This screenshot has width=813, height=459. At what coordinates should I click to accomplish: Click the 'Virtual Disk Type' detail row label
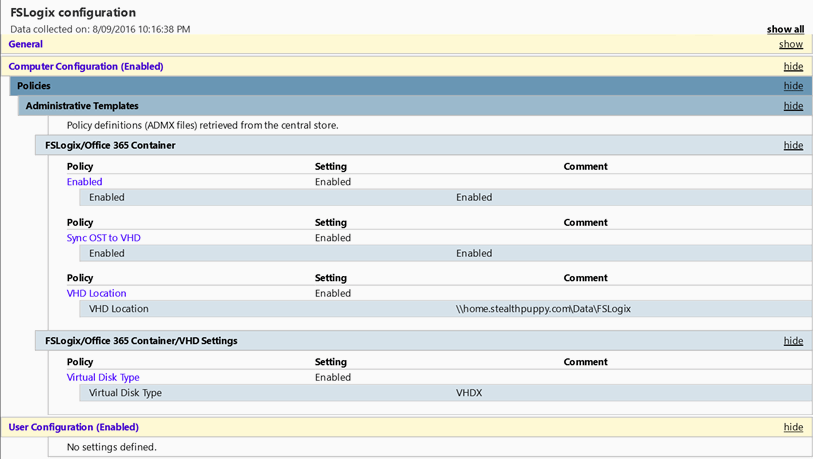point(125,393)
